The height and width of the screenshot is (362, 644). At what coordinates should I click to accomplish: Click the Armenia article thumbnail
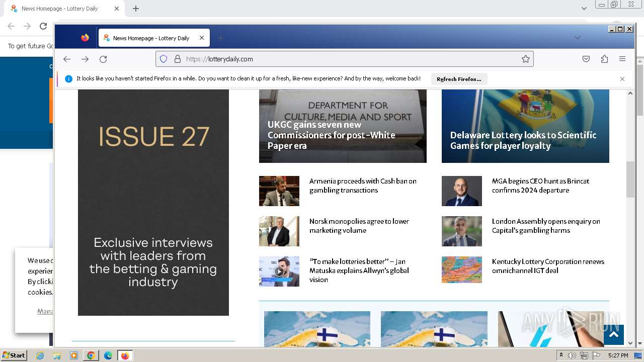pyautogui.click(x=279, y=191)
